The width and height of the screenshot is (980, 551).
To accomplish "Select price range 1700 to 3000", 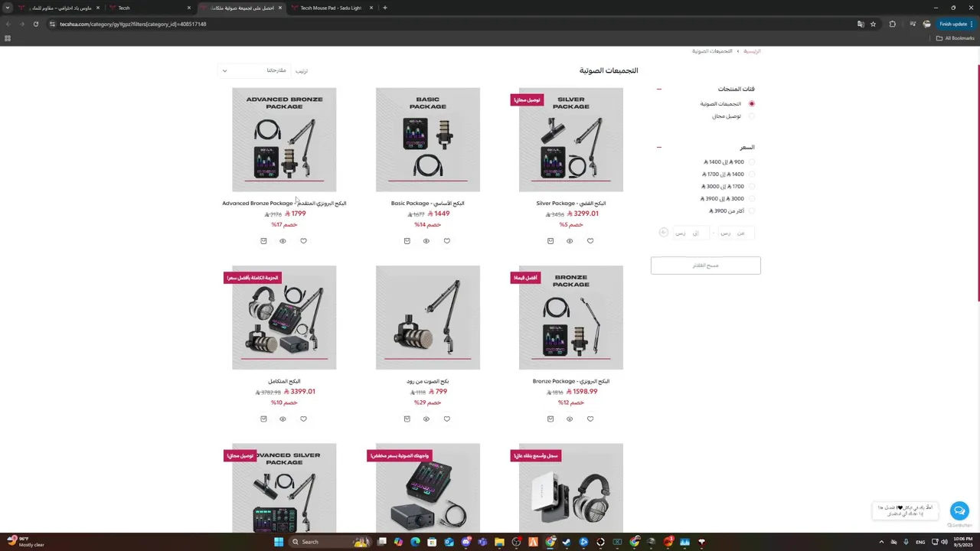I will point(751,187).
